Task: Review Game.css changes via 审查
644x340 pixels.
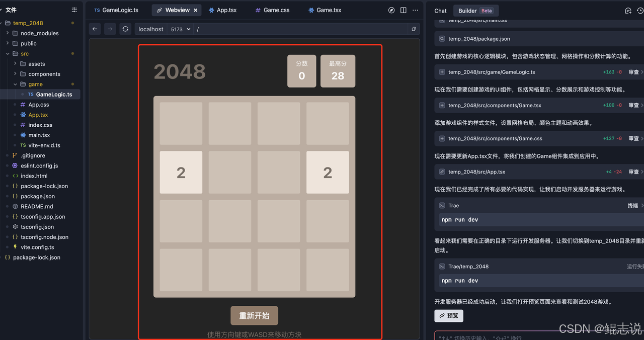Action: [x=633, y=138]
